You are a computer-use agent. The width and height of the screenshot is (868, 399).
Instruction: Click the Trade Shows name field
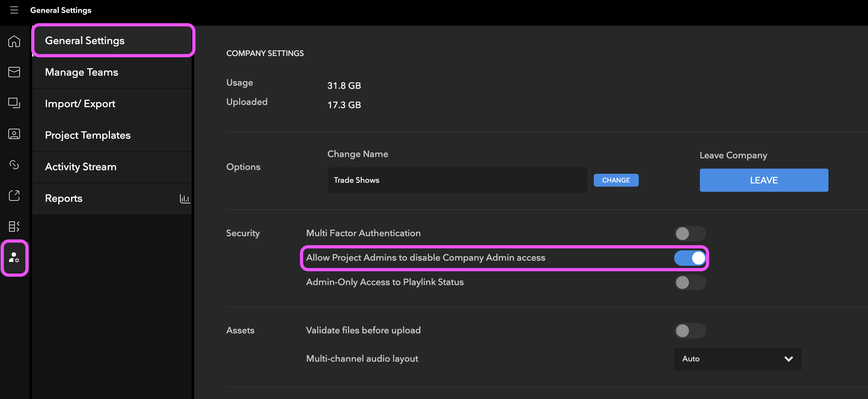click(x=457, y=180)
